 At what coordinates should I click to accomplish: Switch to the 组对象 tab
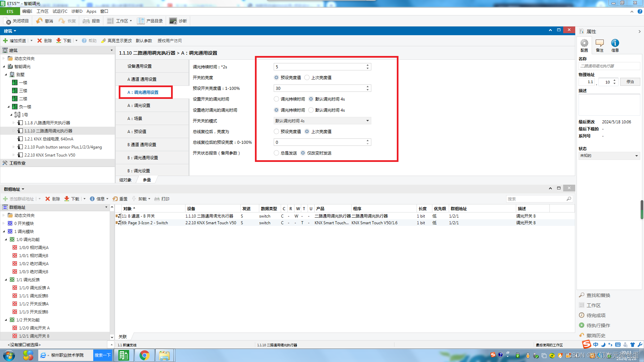125,180
